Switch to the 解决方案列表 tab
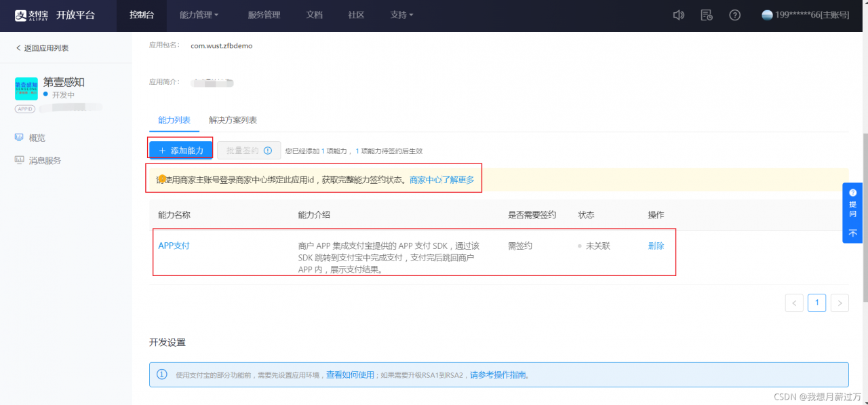The height and width of the screenshot is (405, 868). pyautogui.click(x=233, y=120)
